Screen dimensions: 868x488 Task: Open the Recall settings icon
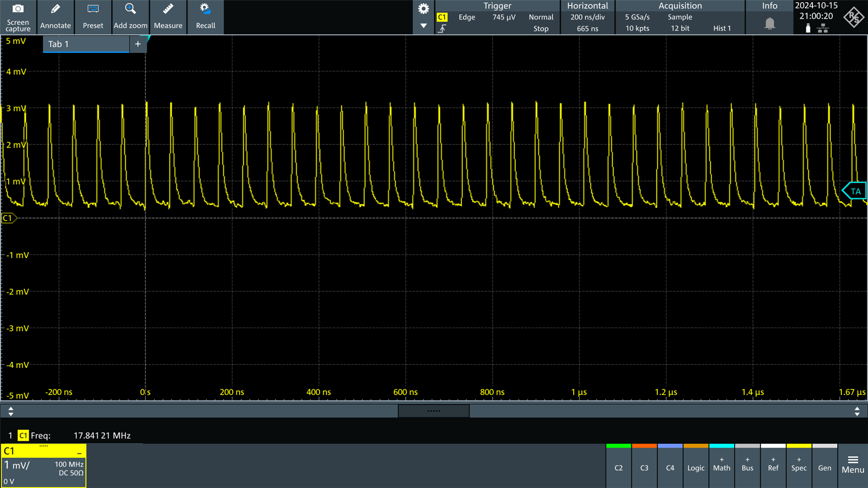click(x=206, y=17)
